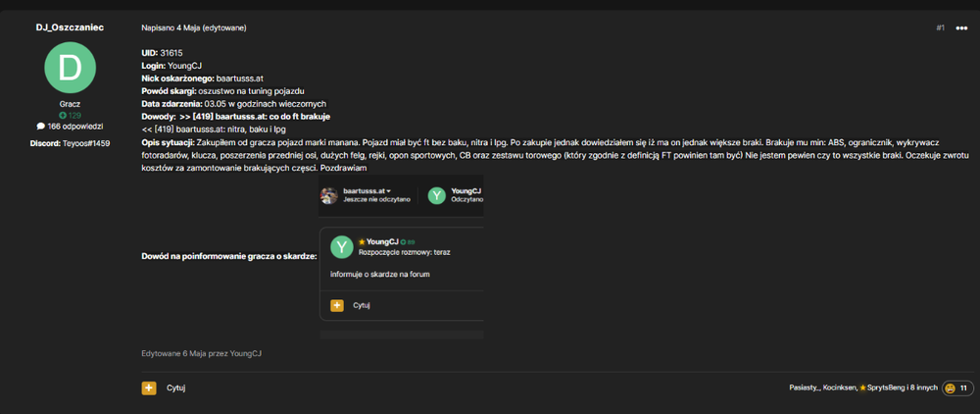Screen dimensions: 980x414
Task: Click the reaction count 11
Action: (964, 388)
